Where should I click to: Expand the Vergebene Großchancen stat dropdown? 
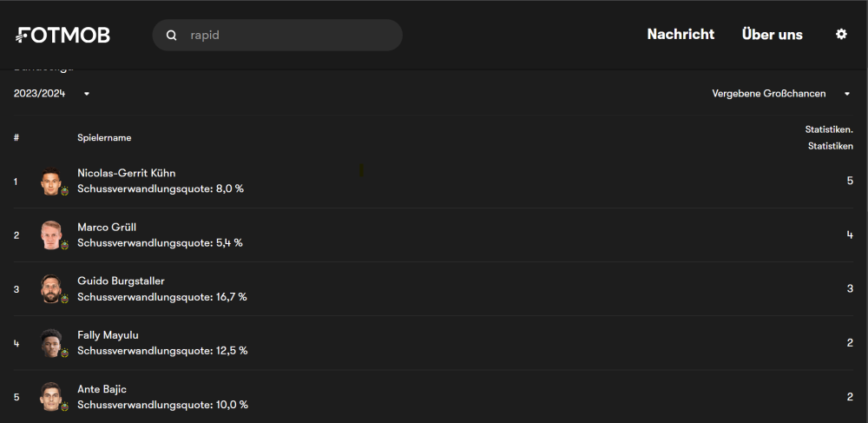pyautogui.click(x=769, y=94)
